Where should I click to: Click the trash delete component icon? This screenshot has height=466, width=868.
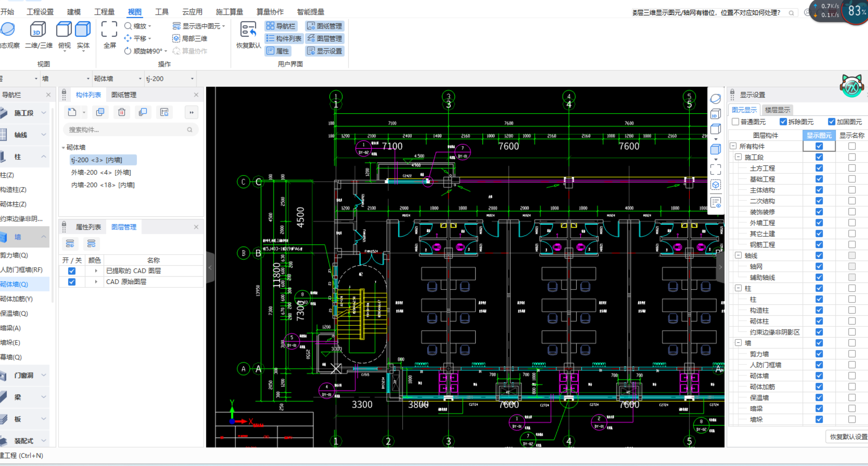(121, 112)
